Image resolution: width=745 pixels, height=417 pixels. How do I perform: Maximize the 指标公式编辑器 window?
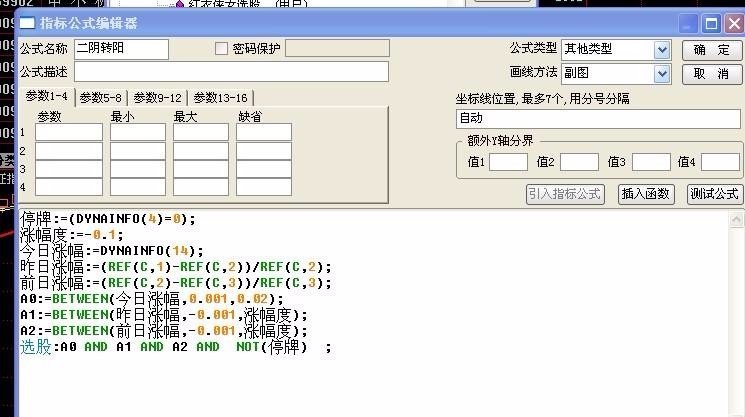pyautogui.click(x=711, y=24)
